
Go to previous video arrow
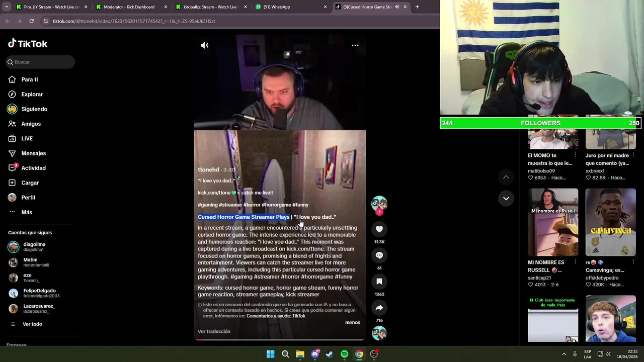point(506,177)
